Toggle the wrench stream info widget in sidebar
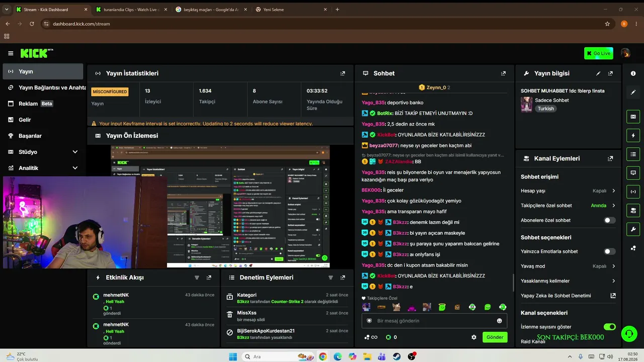The height and width of the screenshot is (362, 644). pos(633,229)
